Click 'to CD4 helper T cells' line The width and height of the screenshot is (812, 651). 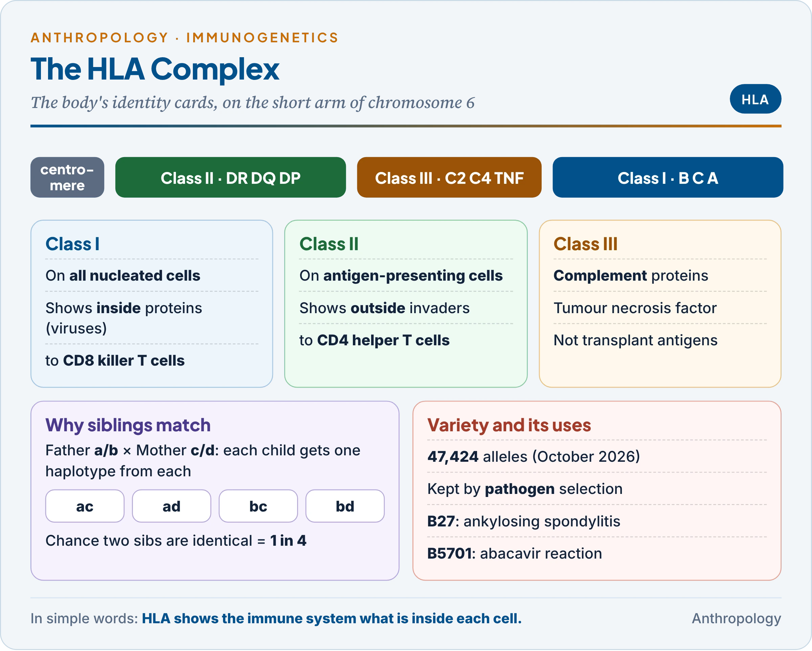pyautogui.click(x=374, y=340)
